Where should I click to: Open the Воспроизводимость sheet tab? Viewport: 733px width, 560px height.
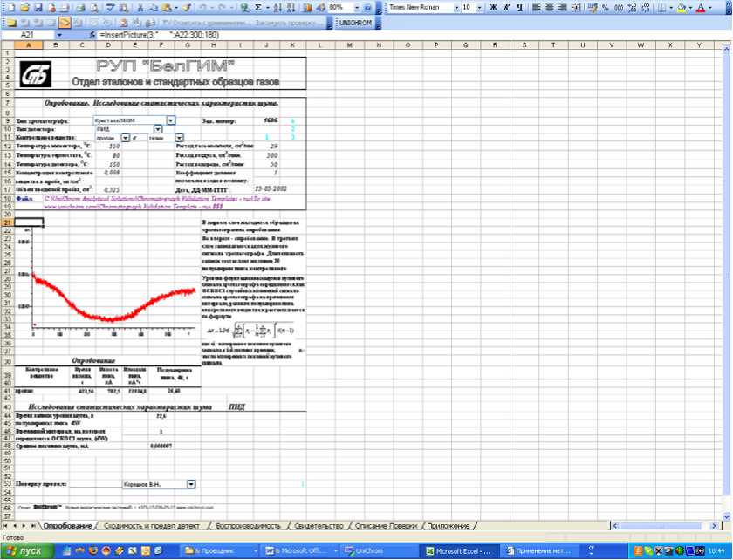248,526
